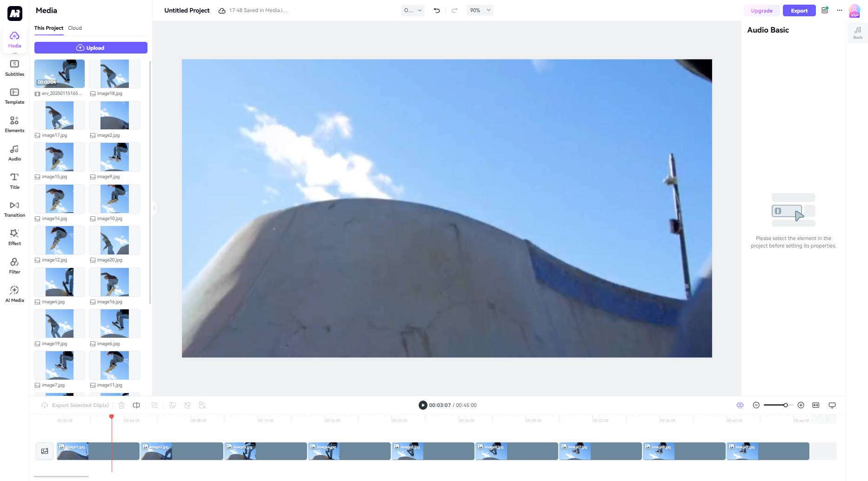
Task: Select the image3.jpg clip on the timeline
Action: point(266,451)
